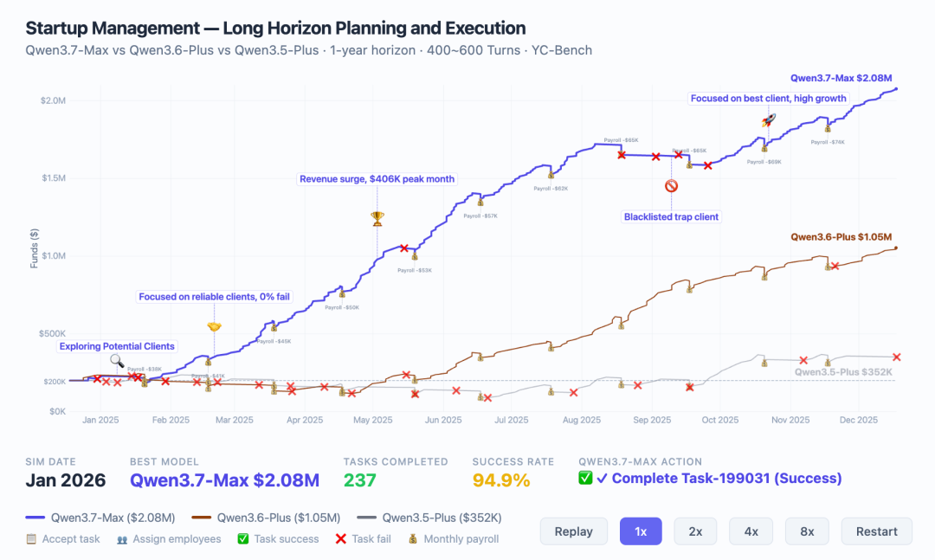Click the Assign employees legend icon

click(x=122, y=539)
